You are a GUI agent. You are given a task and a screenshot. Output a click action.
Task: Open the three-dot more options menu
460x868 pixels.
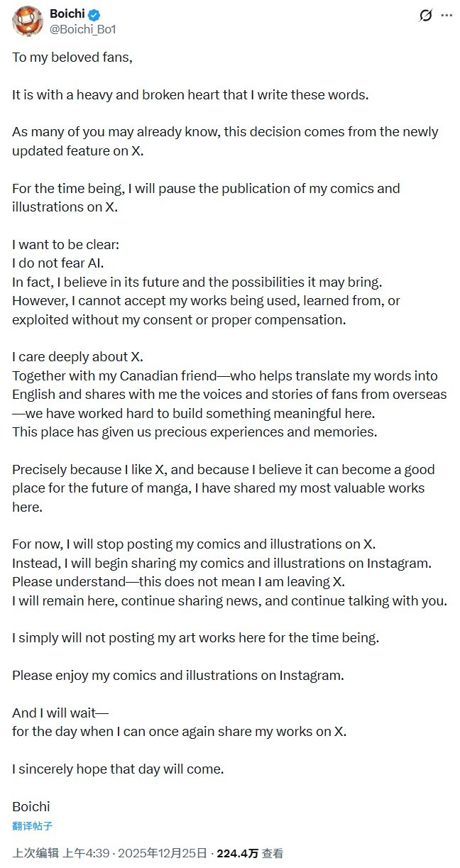tap(446, 15)
